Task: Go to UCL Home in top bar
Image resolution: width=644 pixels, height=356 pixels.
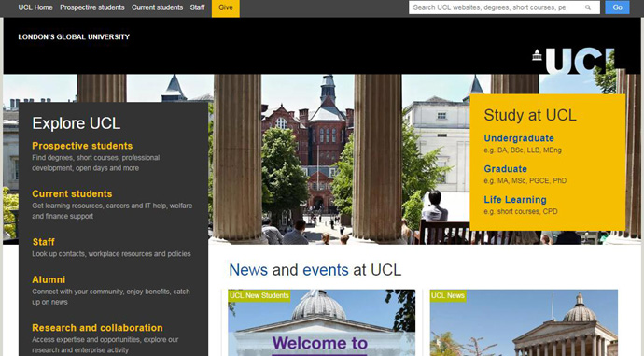Action: [x=35, y=7]
